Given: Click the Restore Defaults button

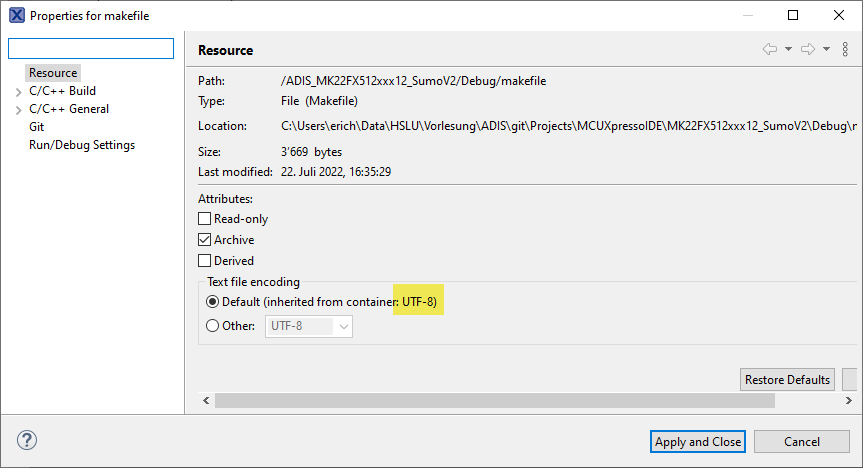Looking at the screenshot, I should [787, 380].
